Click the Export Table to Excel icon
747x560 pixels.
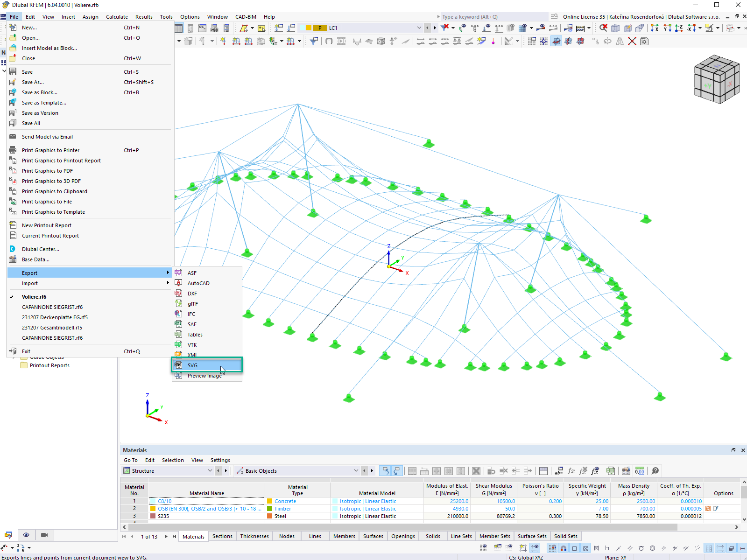pyautogui.click(x=611, y=471)
